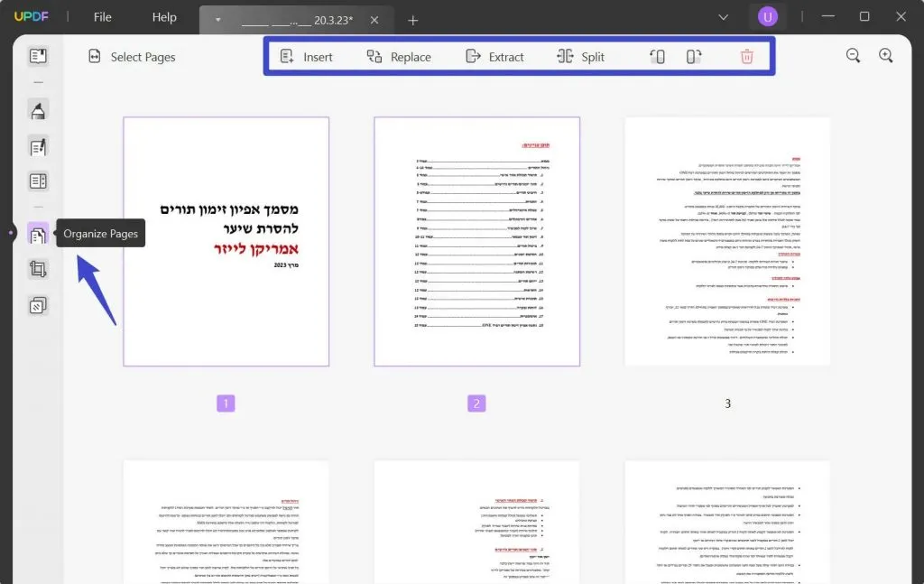Open the File menu
The height and width of the screenshot is (584, 924).
tap(103, 17)
